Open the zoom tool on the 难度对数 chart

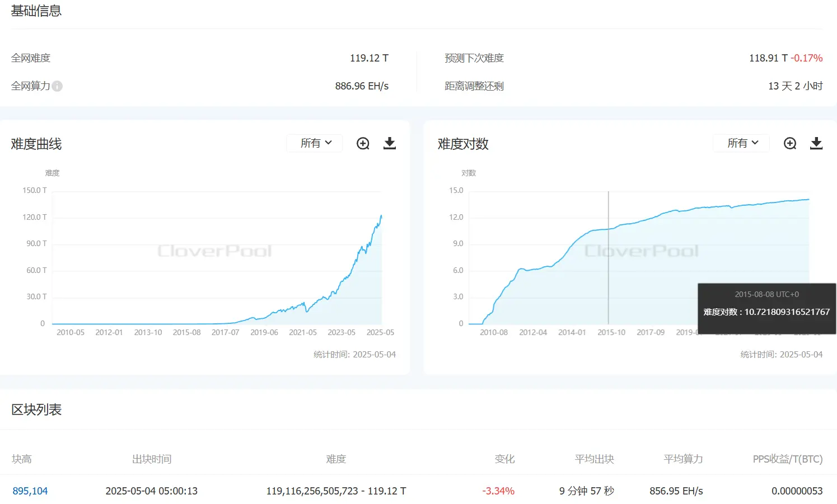pyautogui.click(x=790, y=143)
